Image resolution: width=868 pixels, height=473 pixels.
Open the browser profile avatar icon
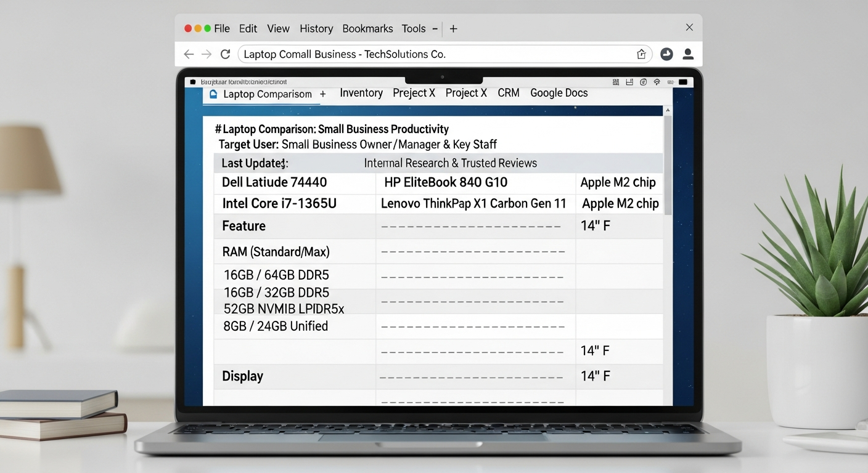[x=688, y=54]
